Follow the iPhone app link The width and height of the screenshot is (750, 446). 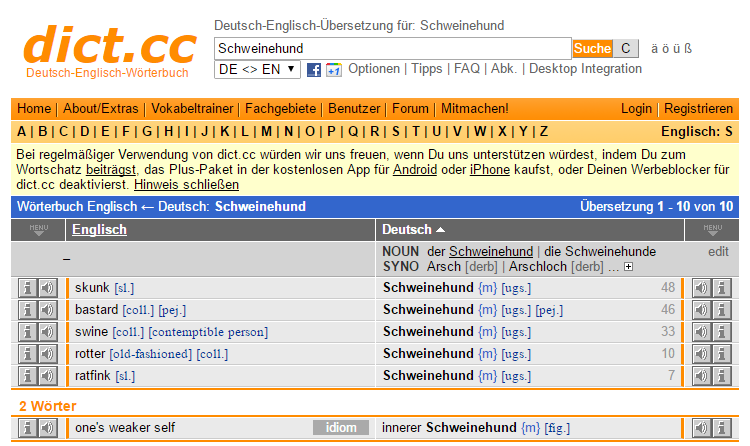[x=490, y=170]
